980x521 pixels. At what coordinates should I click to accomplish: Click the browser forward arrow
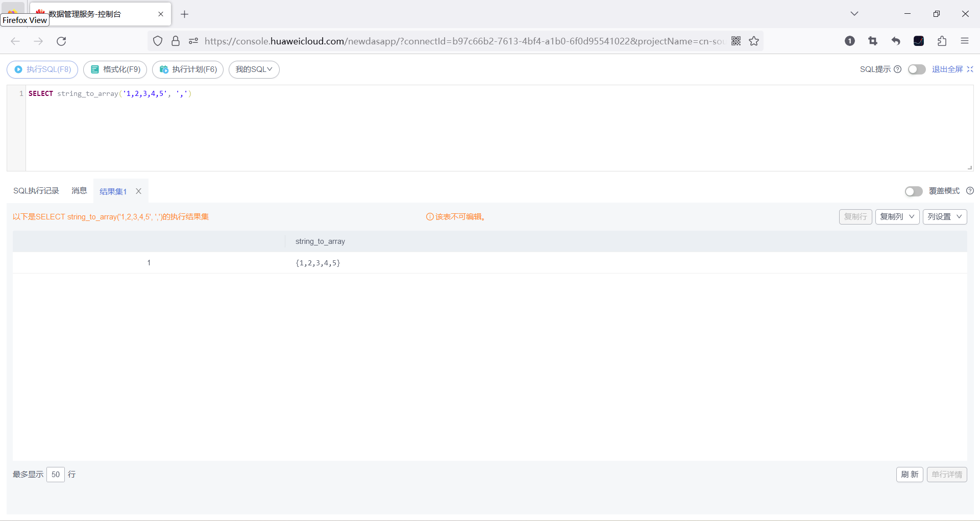pos(38,41)
